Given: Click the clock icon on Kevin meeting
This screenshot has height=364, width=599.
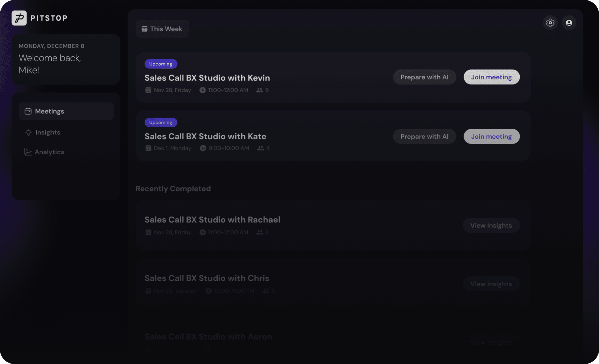Looking at the screenshot, I should [202, 90].
